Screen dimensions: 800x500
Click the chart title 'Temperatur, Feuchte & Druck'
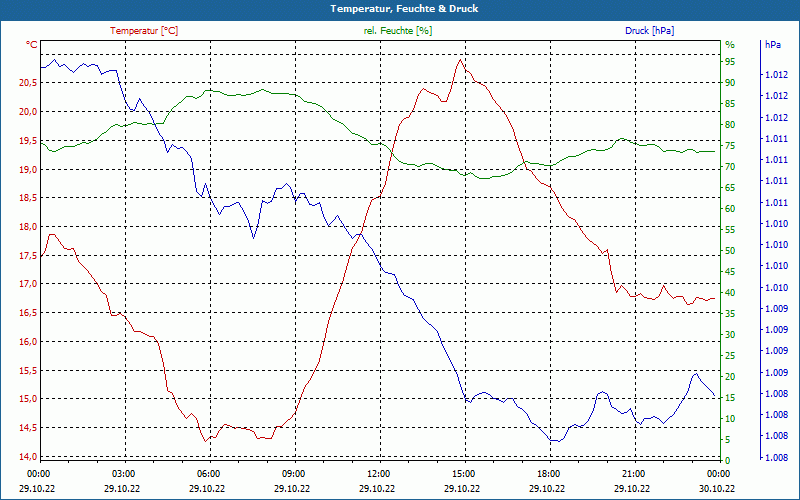tap(404, 9)
